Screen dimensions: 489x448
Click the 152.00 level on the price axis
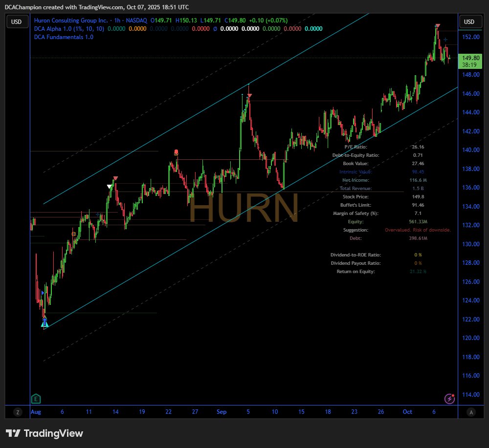470,37
